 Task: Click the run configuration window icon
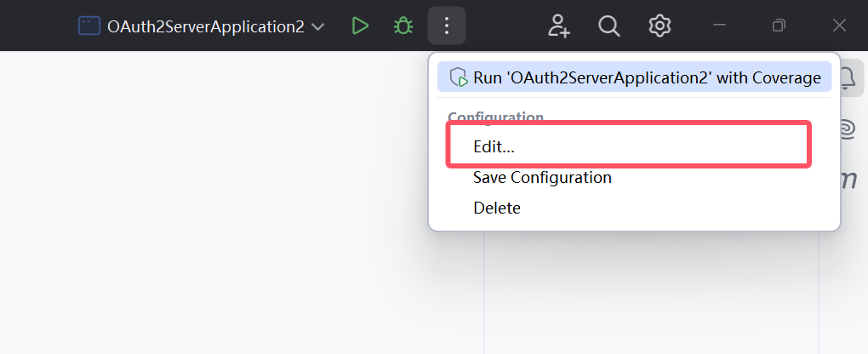(x=89, y=26)
